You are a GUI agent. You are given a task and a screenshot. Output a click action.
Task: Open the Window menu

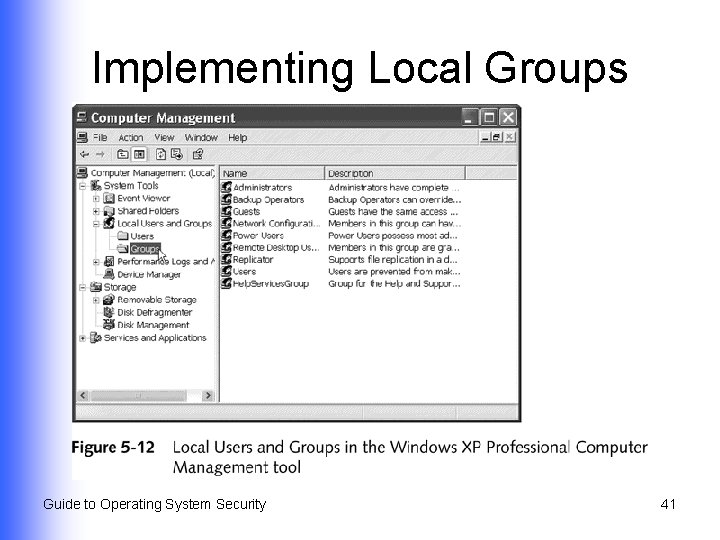click(201, 137)
